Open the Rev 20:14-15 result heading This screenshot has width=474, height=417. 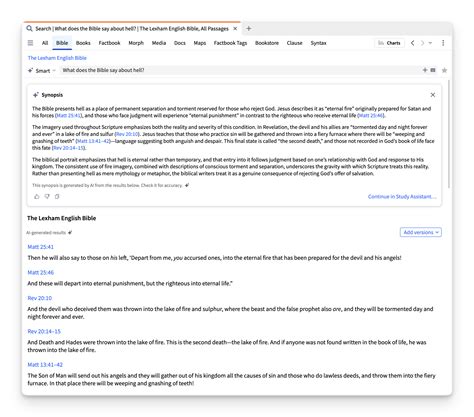[44, 331]
